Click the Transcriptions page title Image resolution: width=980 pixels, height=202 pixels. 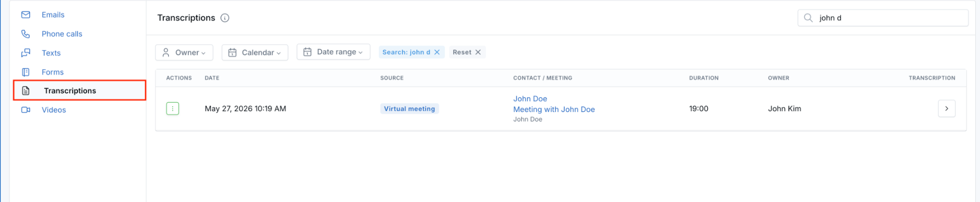[186, 18]
